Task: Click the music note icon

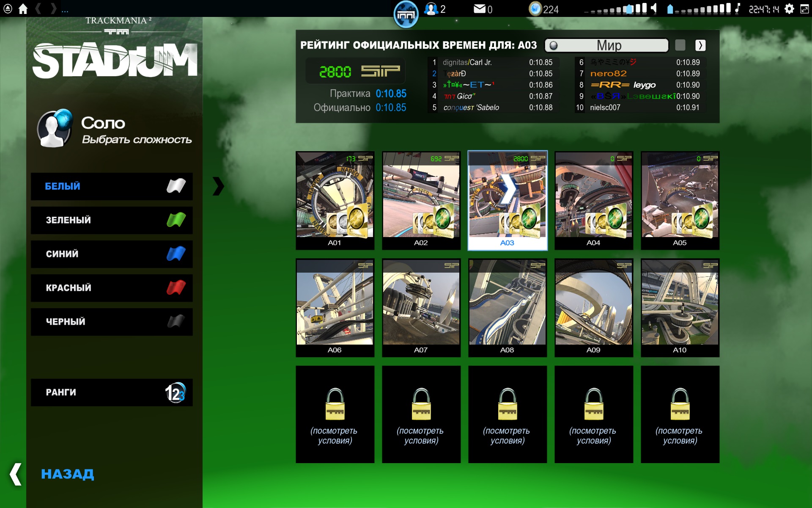Action: [x=737, y=8]
